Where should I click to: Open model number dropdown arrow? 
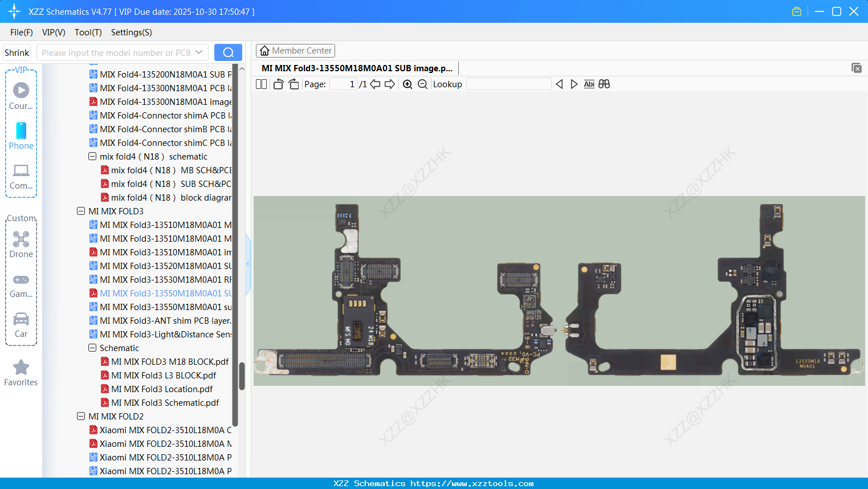[x=199, y=52]
